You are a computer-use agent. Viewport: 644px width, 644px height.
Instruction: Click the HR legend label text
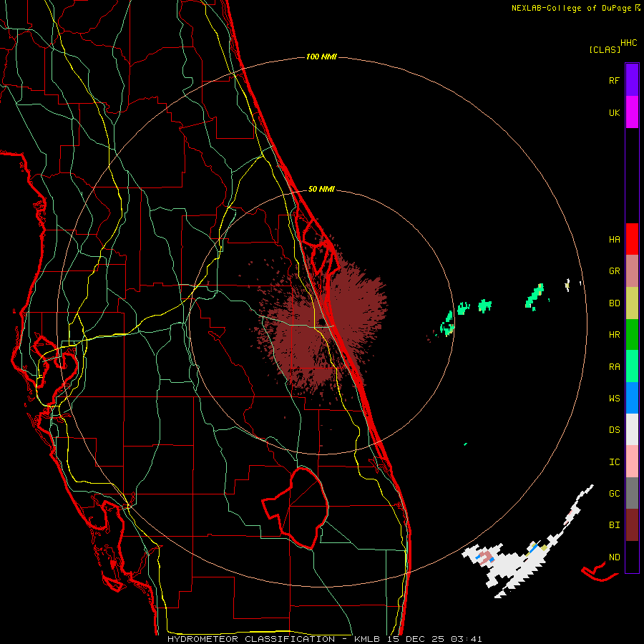[615, 335]
